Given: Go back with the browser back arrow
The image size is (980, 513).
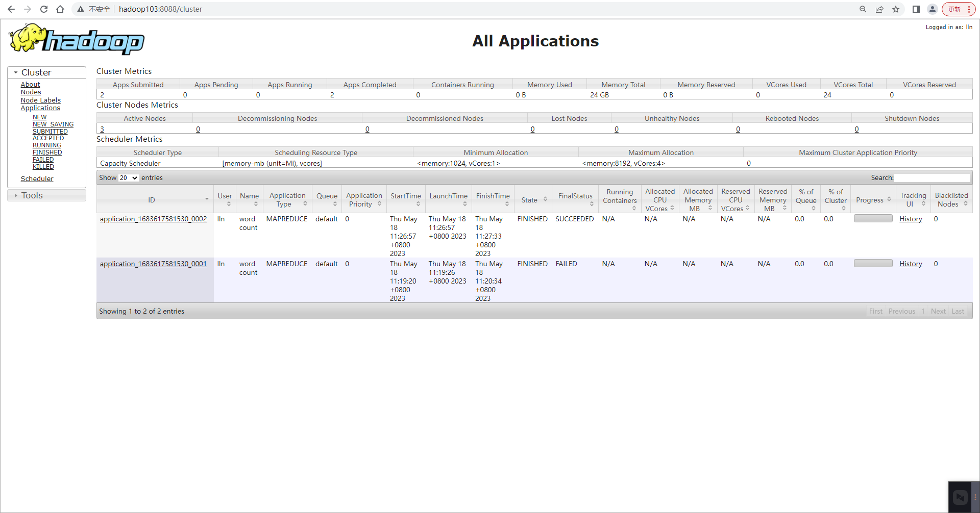Looking at the screenshot, I should [11, 9].
